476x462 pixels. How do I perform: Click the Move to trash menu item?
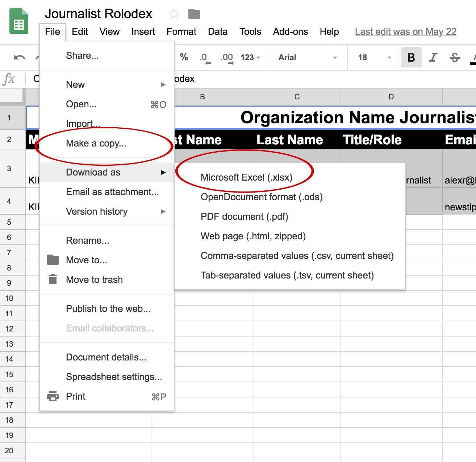107,280
